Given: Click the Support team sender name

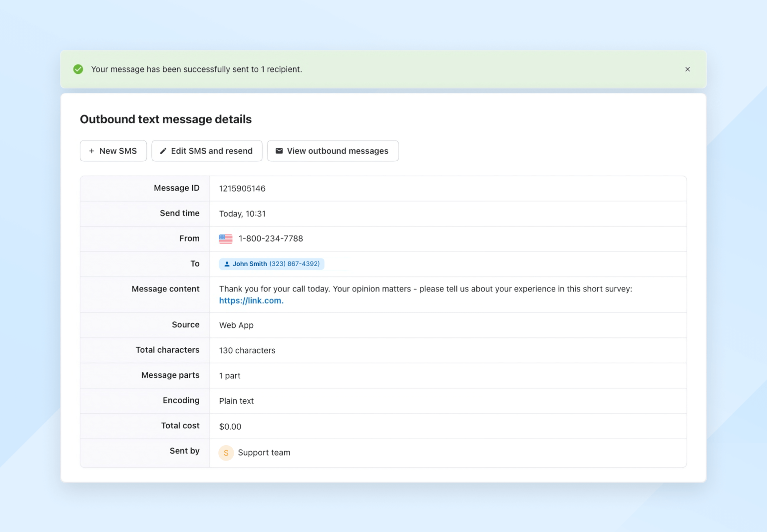Looking at the screenshot, I should [x=264, y=453].
